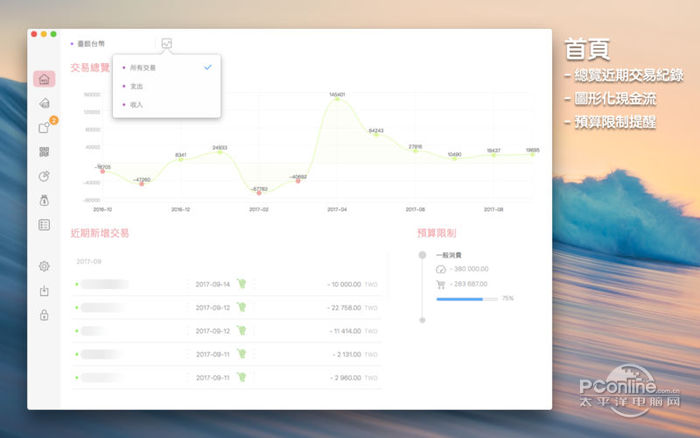The height and width of the screenshot is (438, 700).
Task: Click the cart icon on the -2 960.00 row
Action: click(x=242, y=377)
